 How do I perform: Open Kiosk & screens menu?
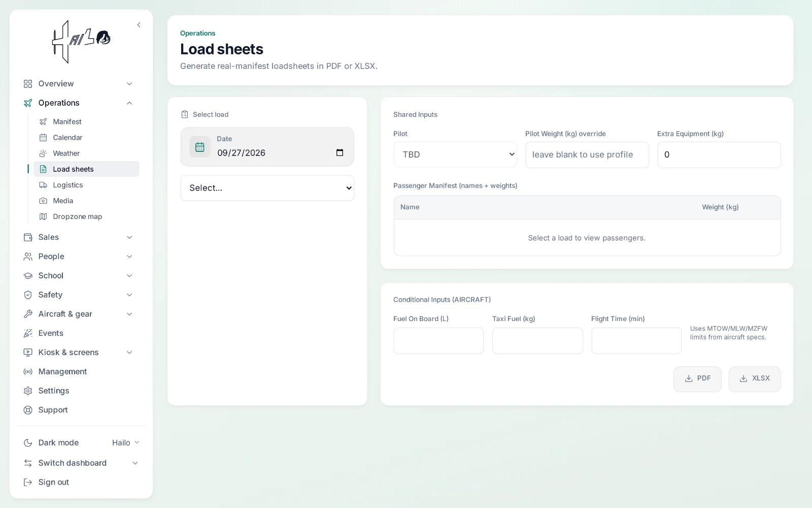pos(79,353)
